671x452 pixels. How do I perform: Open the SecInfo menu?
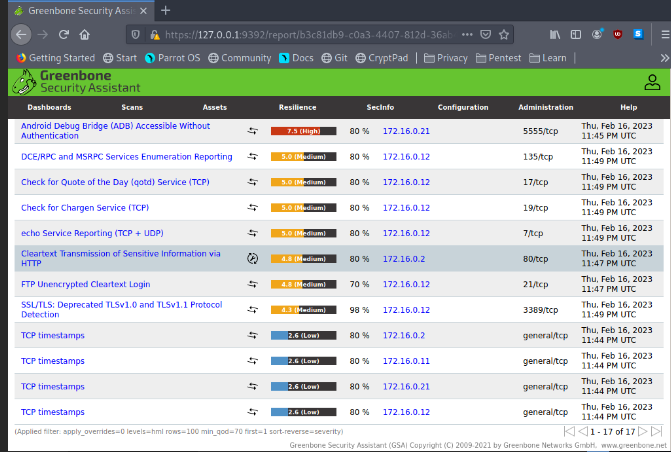[380, 107]
